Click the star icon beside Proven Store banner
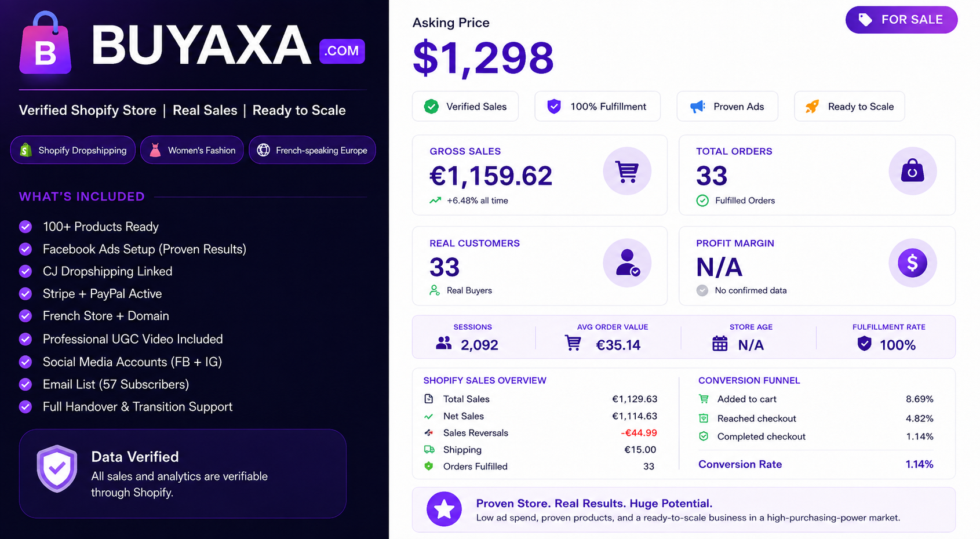This screenshot has width=980, height=539. (444, 509)
